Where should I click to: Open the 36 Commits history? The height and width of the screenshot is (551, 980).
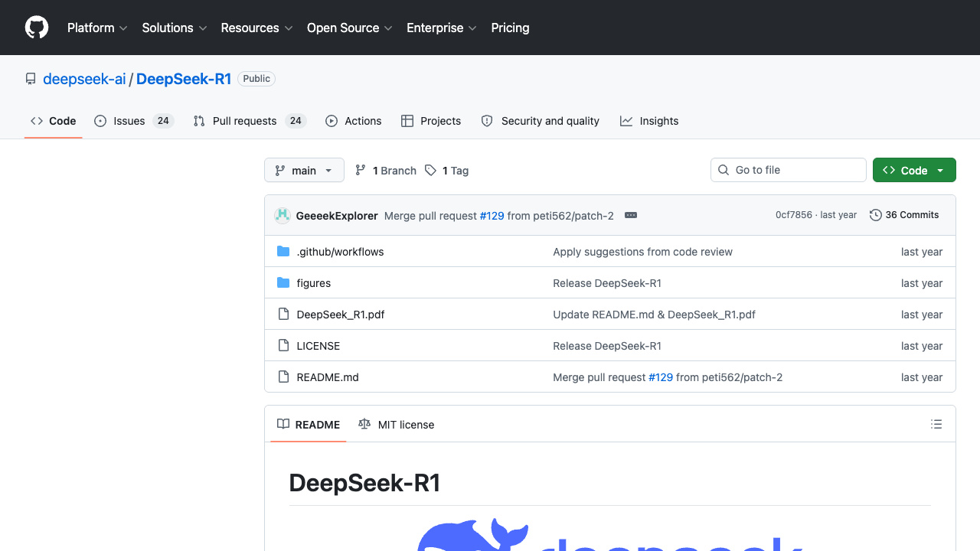tap(904, 215)
